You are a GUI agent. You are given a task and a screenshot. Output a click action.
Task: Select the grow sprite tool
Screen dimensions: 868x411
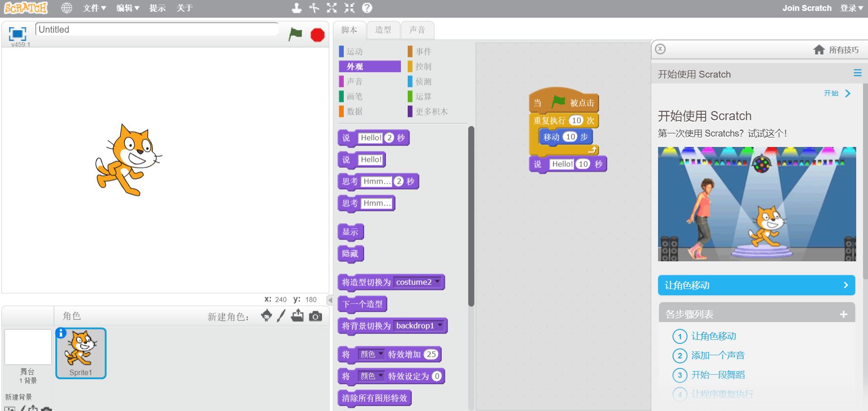coord(332,8)
